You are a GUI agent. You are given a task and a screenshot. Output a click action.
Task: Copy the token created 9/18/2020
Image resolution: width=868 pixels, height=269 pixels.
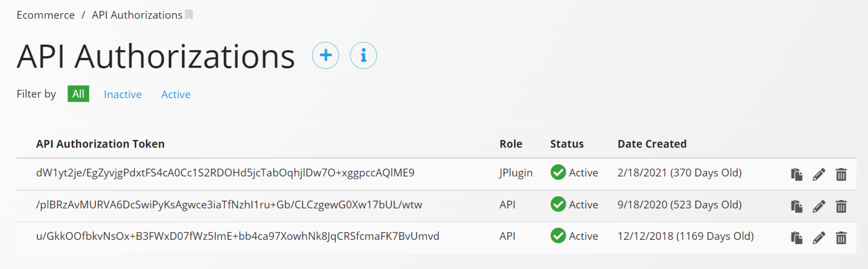[797, 206]
